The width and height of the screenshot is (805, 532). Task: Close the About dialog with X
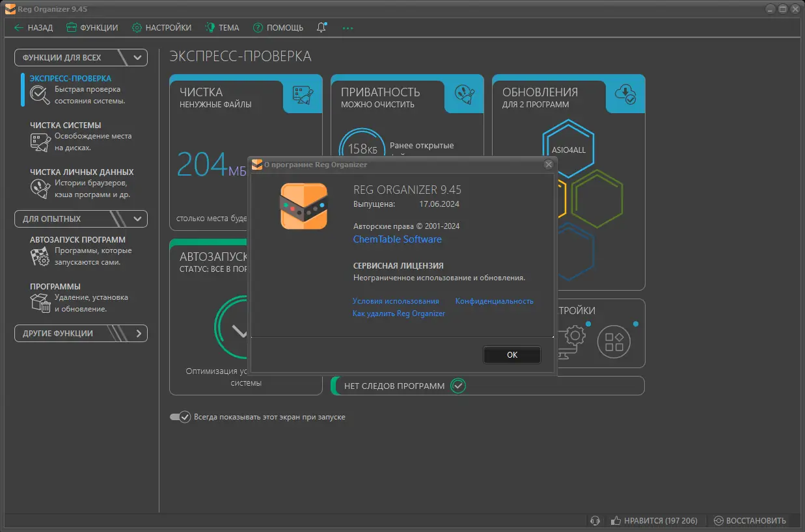click(x=549, y=165)
